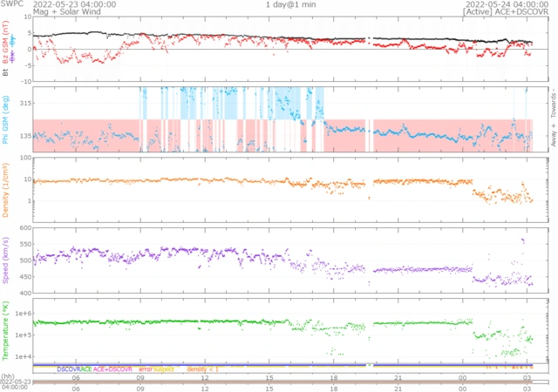Click the blue DSCOVR legend entry
Image resolution: width=558 pixels, height=392 pixels.
(x=68, y=369)
